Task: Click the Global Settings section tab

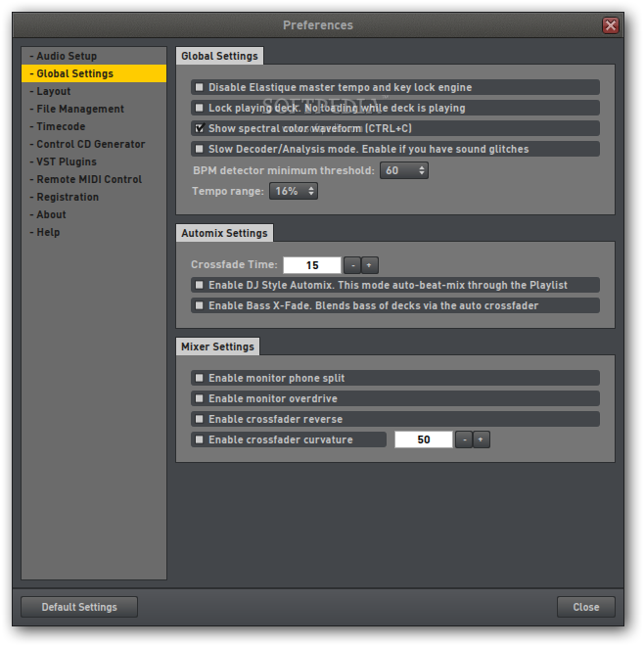Action: coord(219,56)
